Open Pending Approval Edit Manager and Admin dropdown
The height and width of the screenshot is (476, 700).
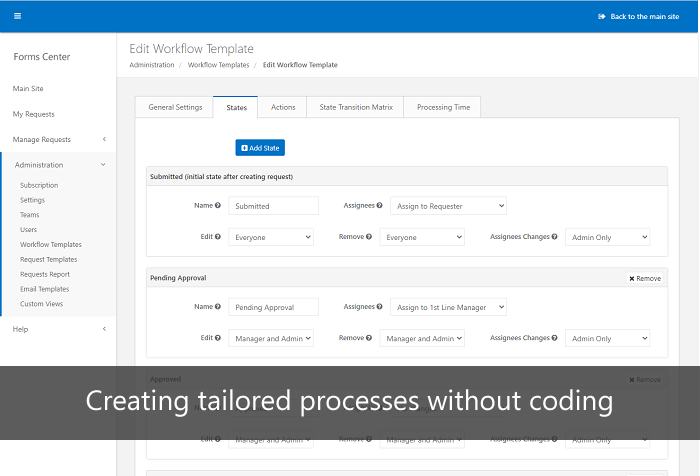[271, 338]
